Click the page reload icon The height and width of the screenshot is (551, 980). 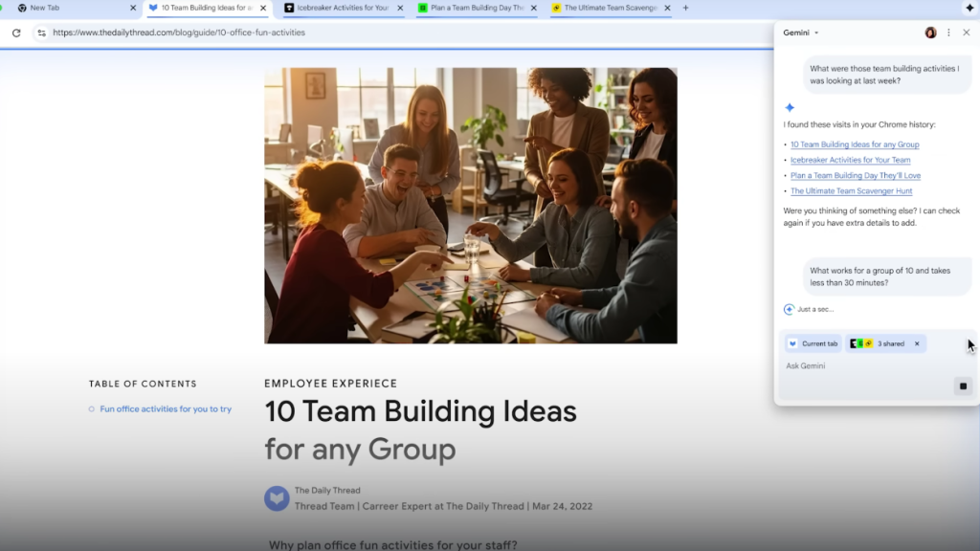[x=16, y=32]
